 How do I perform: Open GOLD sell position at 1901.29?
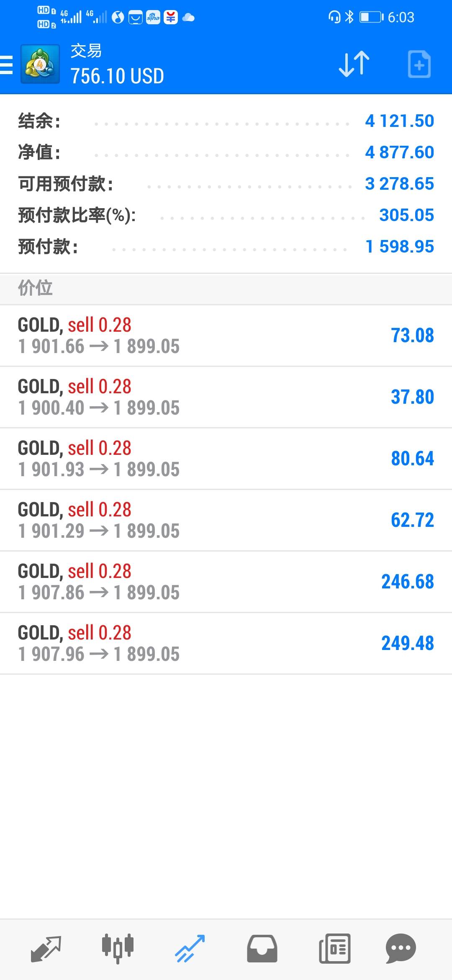click(x=226, y=520)
